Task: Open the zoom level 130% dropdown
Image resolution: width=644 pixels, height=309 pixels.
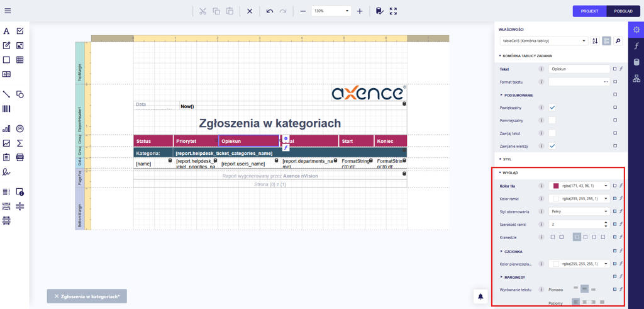Action: [331, 11]
